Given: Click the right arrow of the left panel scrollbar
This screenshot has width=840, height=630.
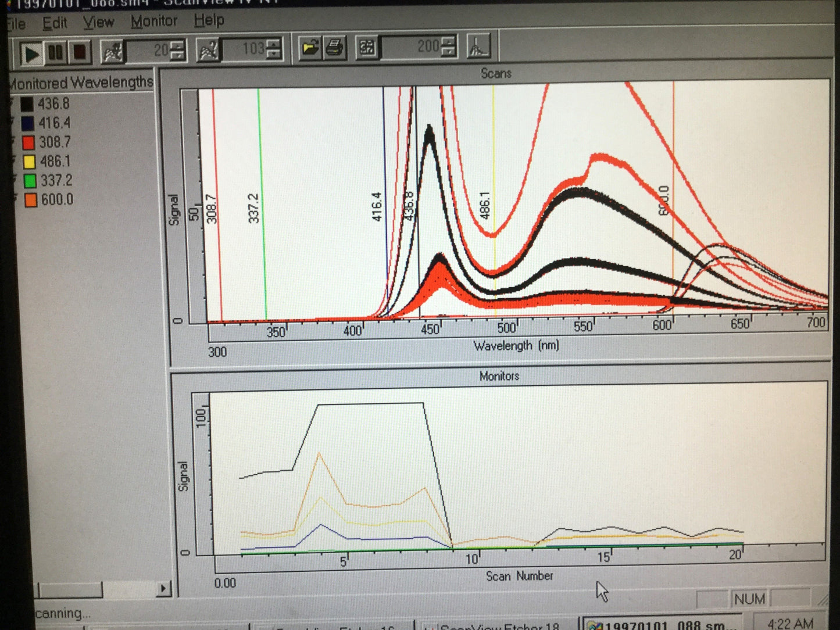Looking at the screenshot, I should (163, 589).
